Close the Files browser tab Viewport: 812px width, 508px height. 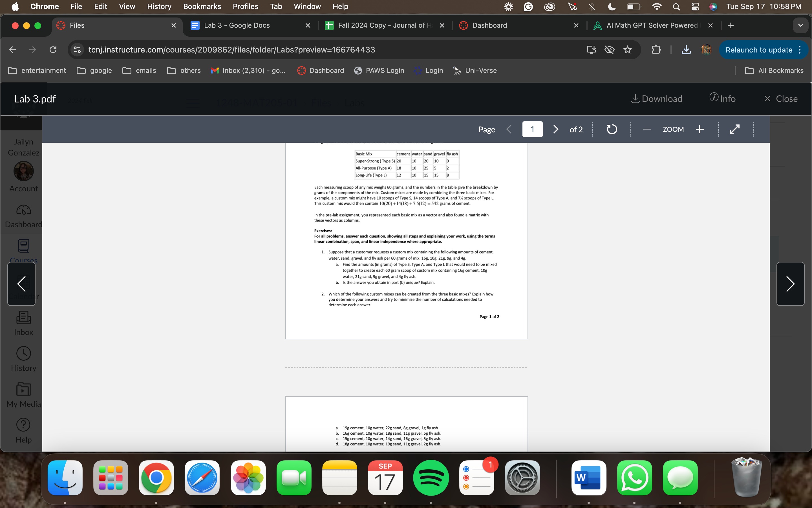tap(173, 25)
